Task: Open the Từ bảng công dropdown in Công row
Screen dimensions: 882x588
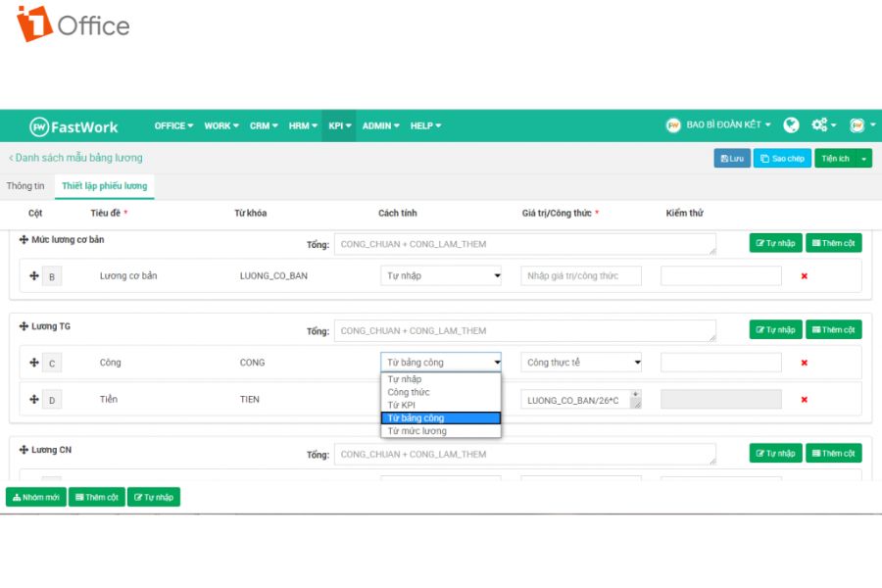Action: [x=441, y=363]
